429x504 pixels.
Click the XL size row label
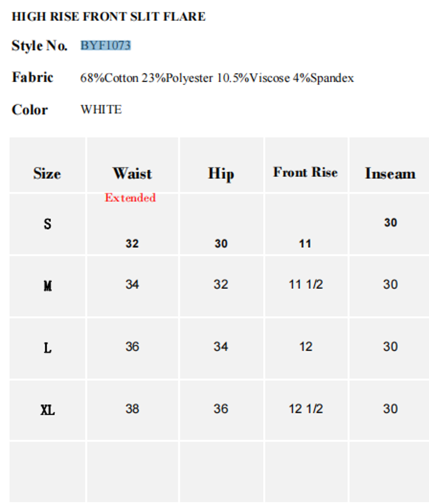click(48, 410)
